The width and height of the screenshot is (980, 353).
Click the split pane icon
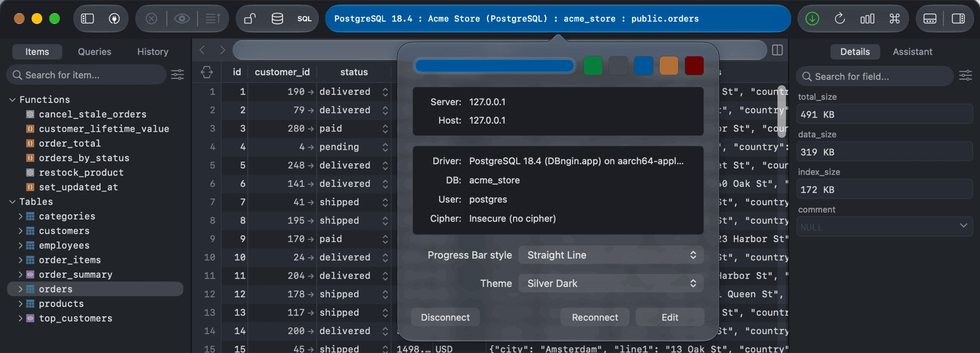coord(777,50)
